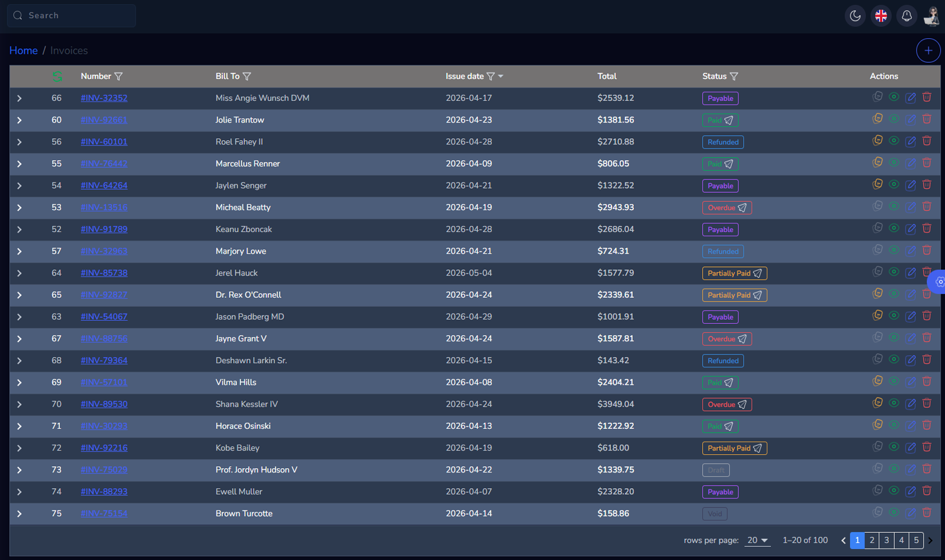View Kobe Bailey invoice
Viewport: 945px width, 560px height.
point(894,447)
